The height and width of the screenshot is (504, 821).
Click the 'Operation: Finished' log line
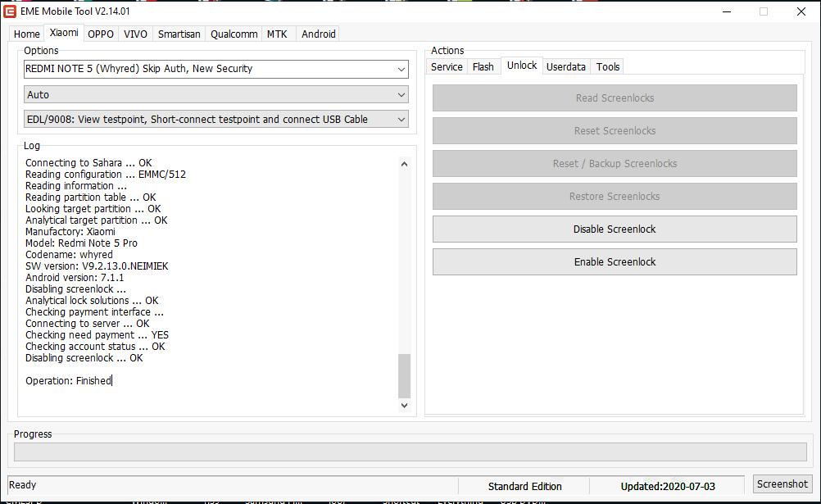point(69,381)
